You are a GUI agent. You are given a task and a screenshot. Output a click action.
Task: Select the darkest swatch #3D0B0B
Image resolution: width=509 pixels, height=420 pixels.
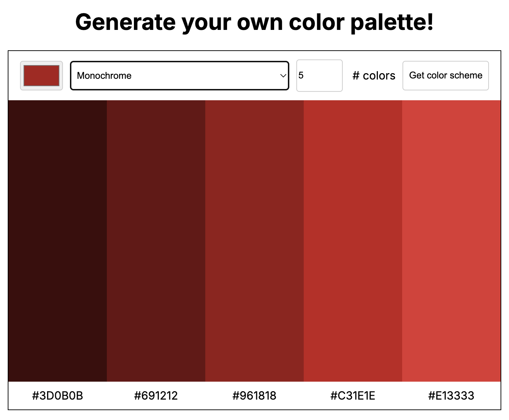coord(57,240)
